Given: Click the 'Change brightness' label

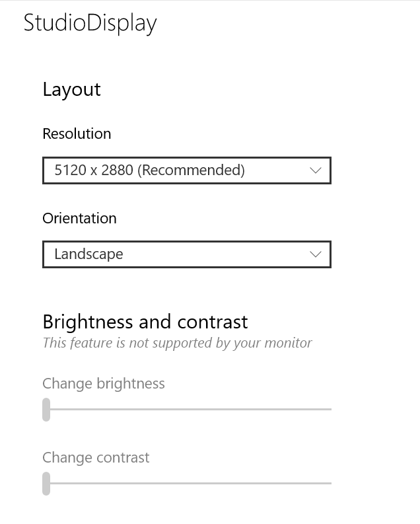Looking at the screenshot, I should point(104,383).
